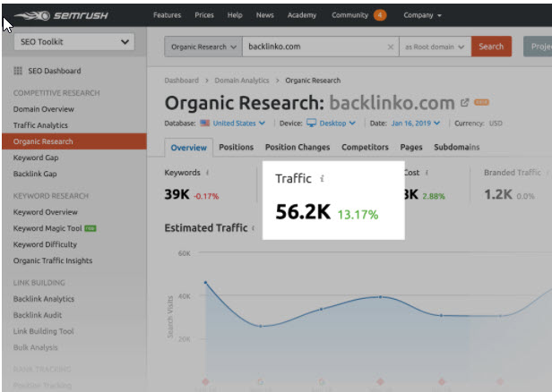Go to Domain Analytics breadcrumb
This screenshot has height=392, width=552.
(x=242, y=81)
